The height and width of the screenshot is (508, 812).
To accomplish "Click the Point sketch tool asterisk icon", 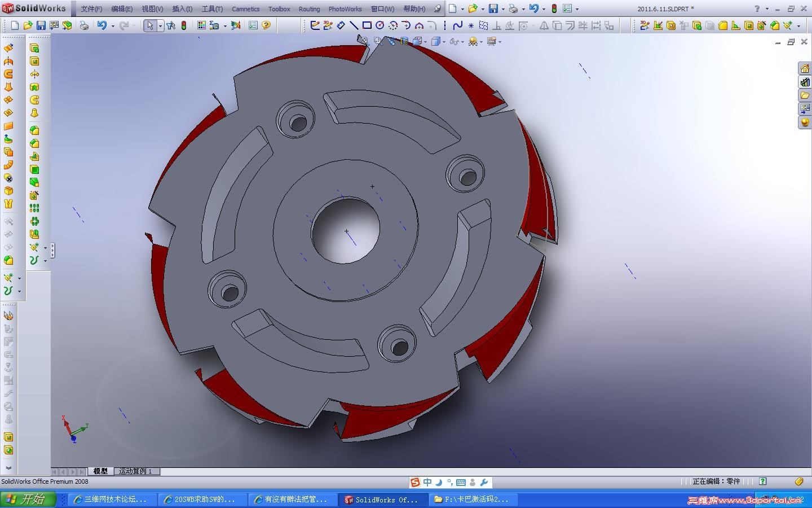I will click(471, 25).
